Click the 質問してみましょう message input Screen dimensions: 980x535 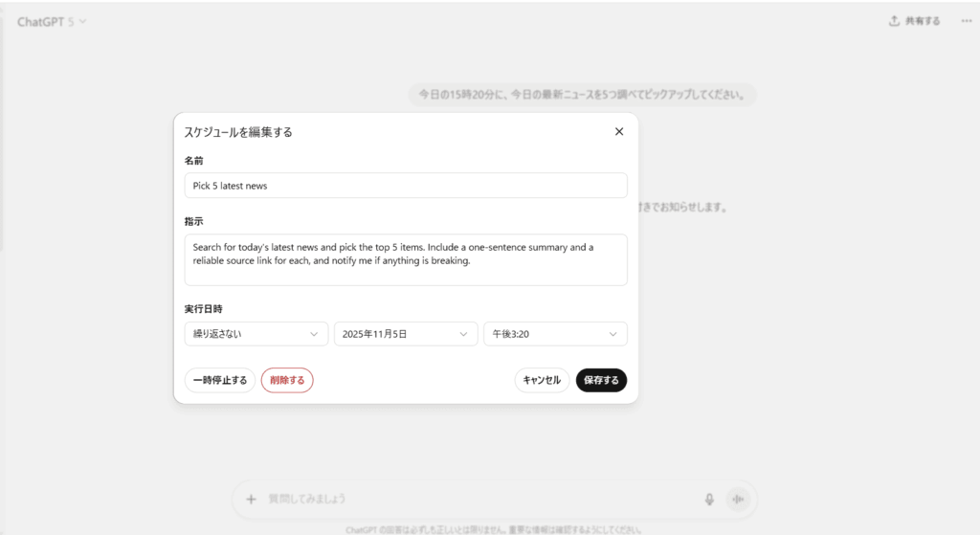pyautogui.click(x=479, y=499)
